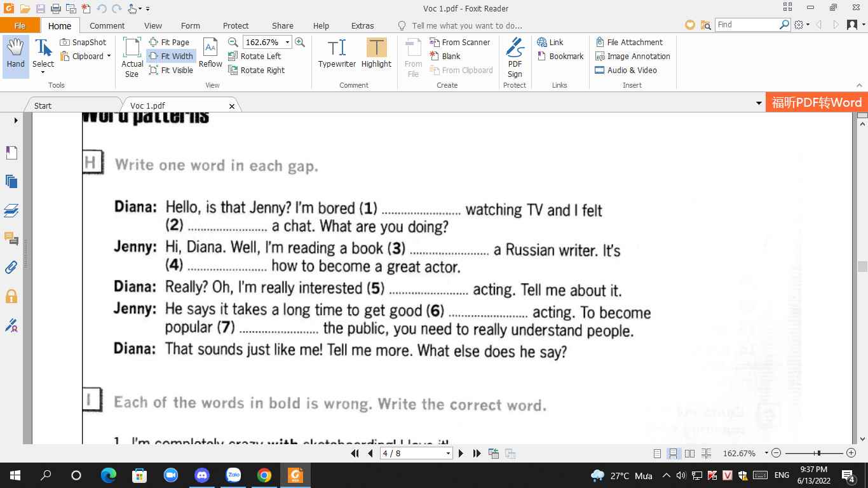Open the Attachments paperclip panel
This screenshot has width=868, height=488.
click(x=11, y=268)
